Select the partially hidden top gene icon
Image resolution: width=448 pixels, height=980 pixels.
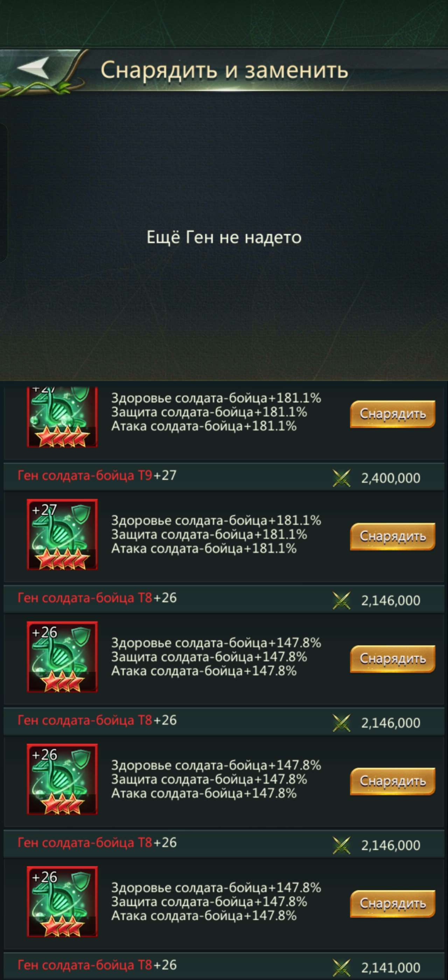click(62, 417)
